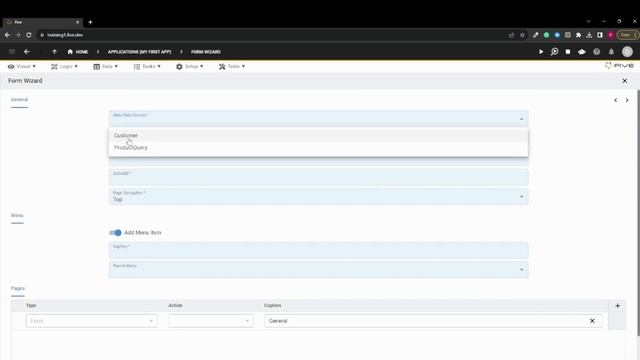The width and height of the screenshot is (640, 360).
Task: Click the browser back button
Action: coord(7,35)
